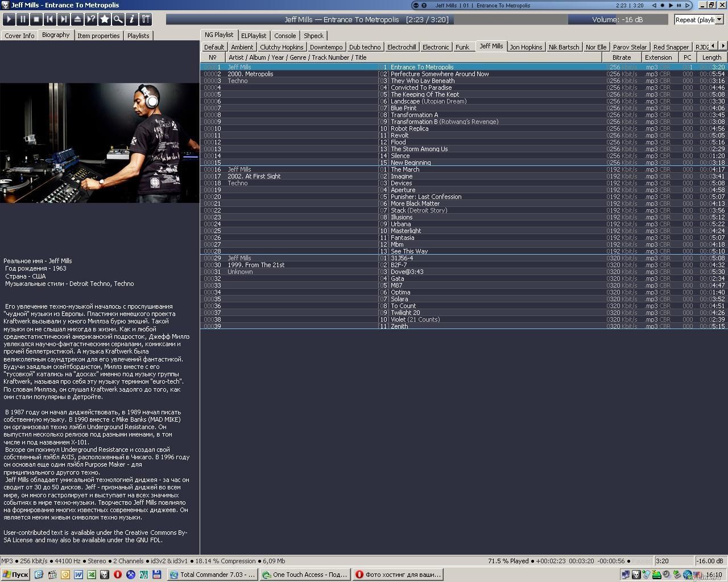Image resolution: width=728 pixels, height=582 pixels.
Task: Click the Random playback icon in toolbar
Action: pos(90,19)
